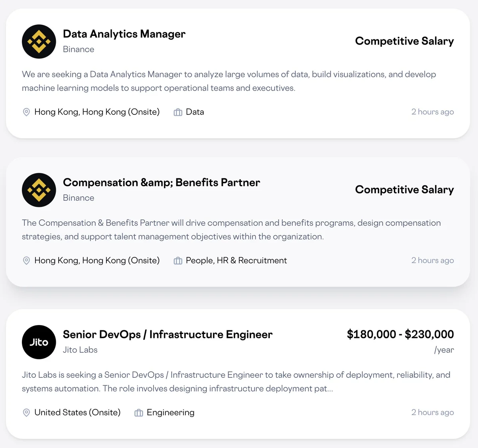Click the United States (Onsite) location label
The width and height of the screenshot is (478, 448).
click(x=77, y=412)
